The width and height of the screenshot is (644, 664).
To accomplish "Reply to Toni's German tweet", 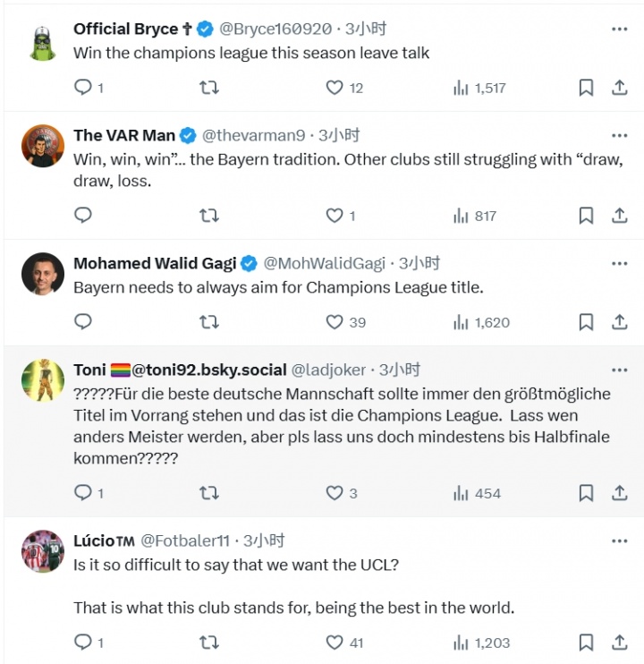I will [83, 493].
